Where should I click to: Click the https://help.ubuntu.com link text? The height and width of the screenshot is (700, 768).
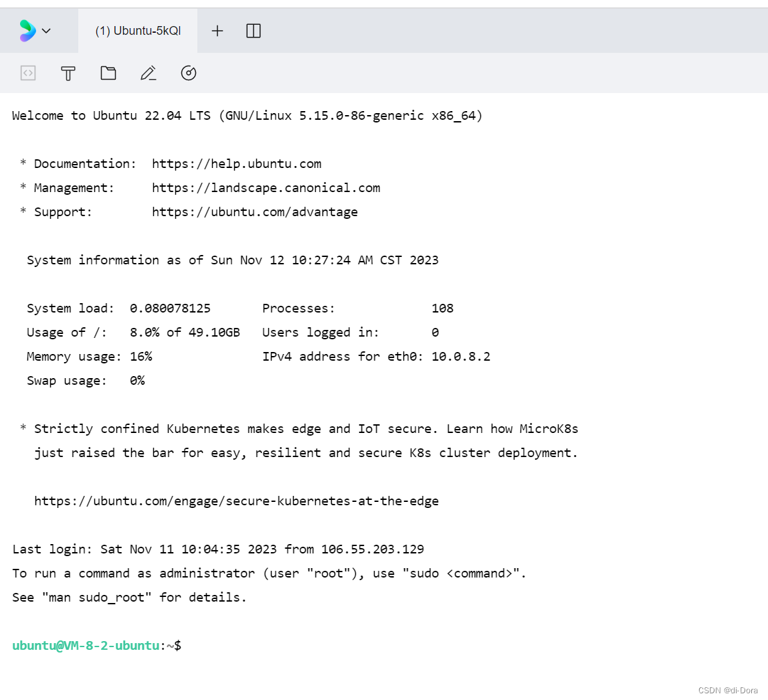(237, 163)
